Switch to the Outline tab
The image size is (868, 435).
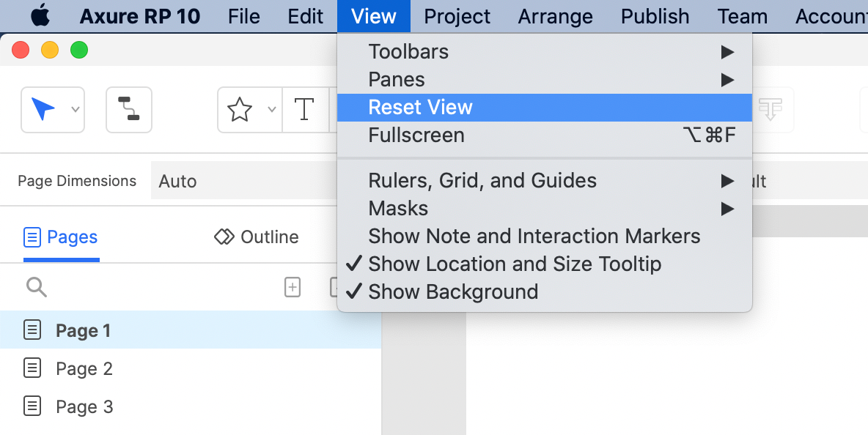(x=257, y=237)
